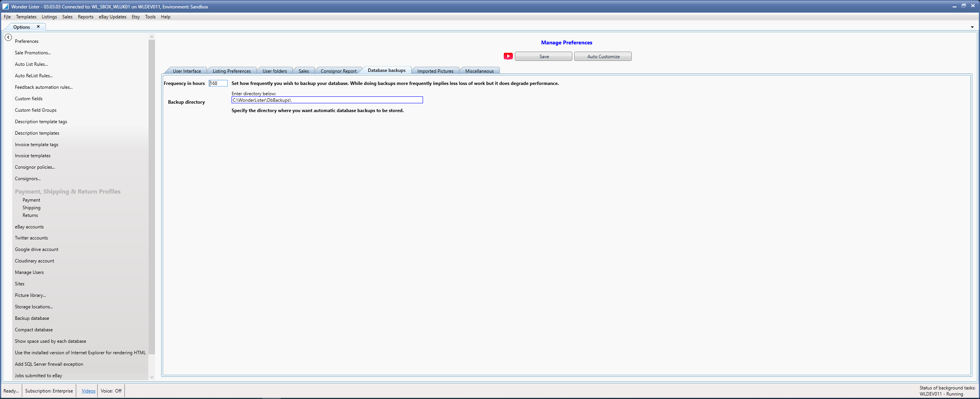This screenshot has width=980, height=399.
Task: Open the Etsy menu
Action: (x=136, y=17)
